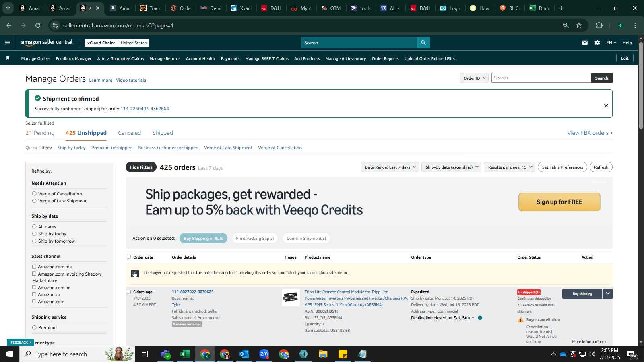
Task: Open Excel from the Windows taskbar
Action: click(x=185, y=354)
